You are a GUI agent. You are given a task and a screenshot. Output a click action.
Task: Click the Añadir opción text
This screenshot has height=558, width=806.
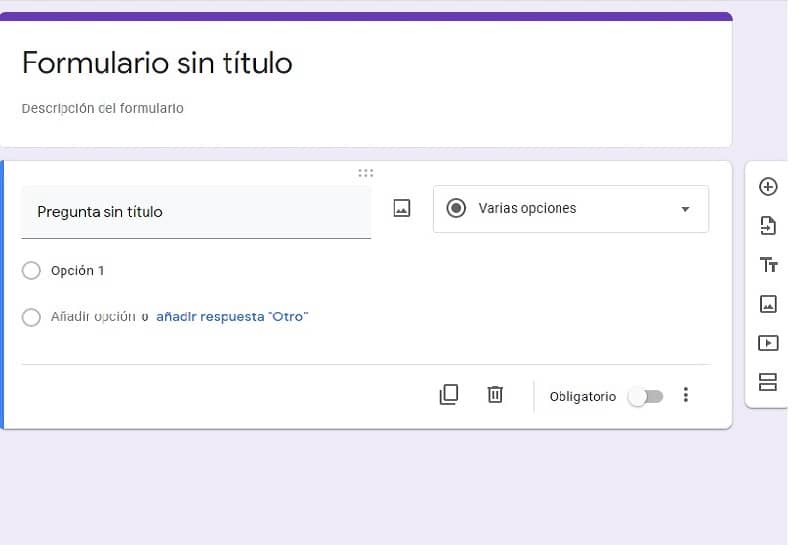(93, 317)
